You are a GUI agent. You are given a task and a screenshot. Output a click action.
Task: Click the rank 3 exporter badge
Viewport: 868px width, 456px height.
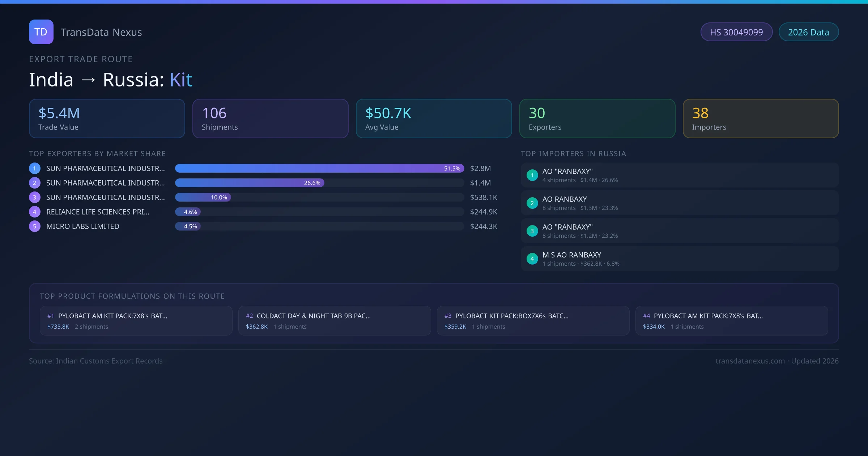[35, 197]
